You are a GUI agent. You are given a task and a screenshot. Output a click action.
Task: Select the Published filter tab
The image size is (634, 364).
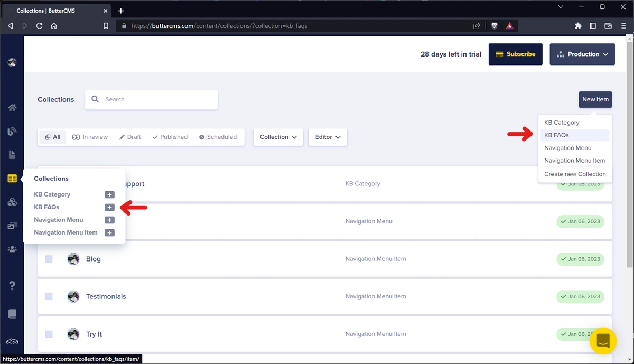point(170,137)
